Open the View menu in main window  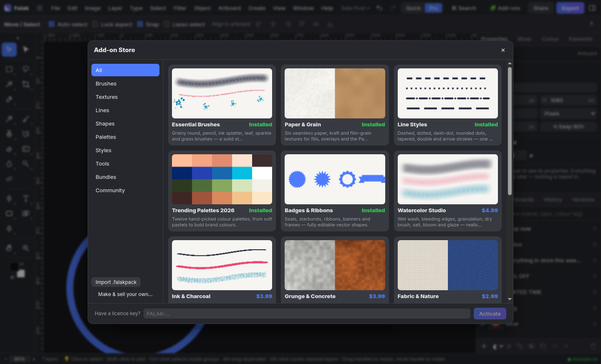pyautogui.click(x=279, y=8)
